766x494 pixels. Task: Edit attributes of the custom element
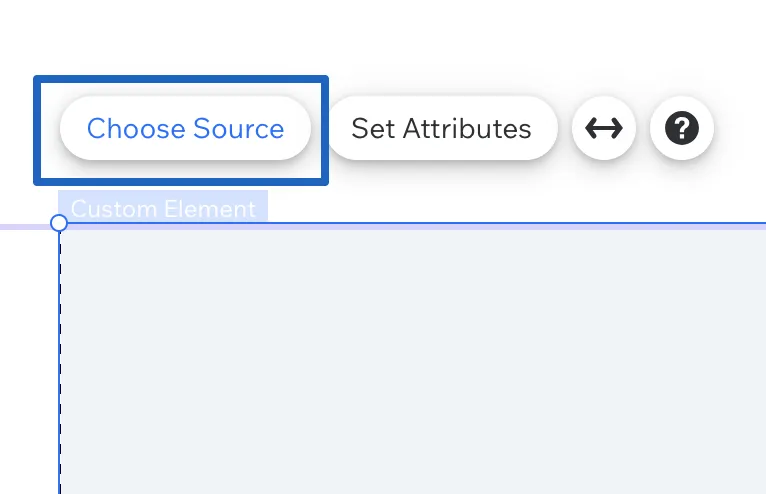pos(442,129)
